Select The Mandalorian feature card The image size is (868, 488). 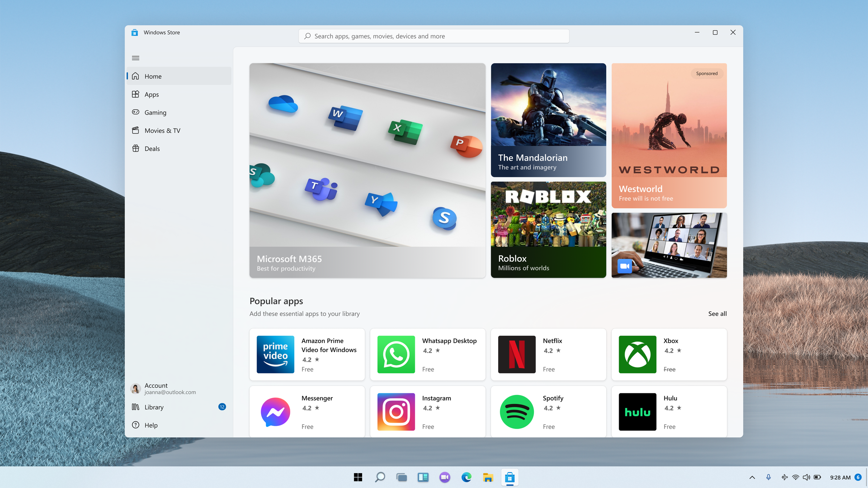click(548, 120)
